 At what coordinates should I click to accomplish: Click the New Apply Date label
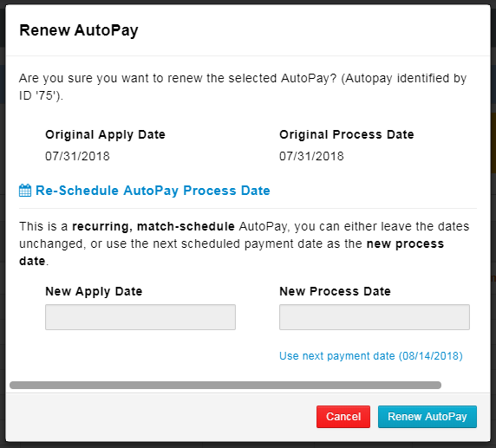[94, 291]
